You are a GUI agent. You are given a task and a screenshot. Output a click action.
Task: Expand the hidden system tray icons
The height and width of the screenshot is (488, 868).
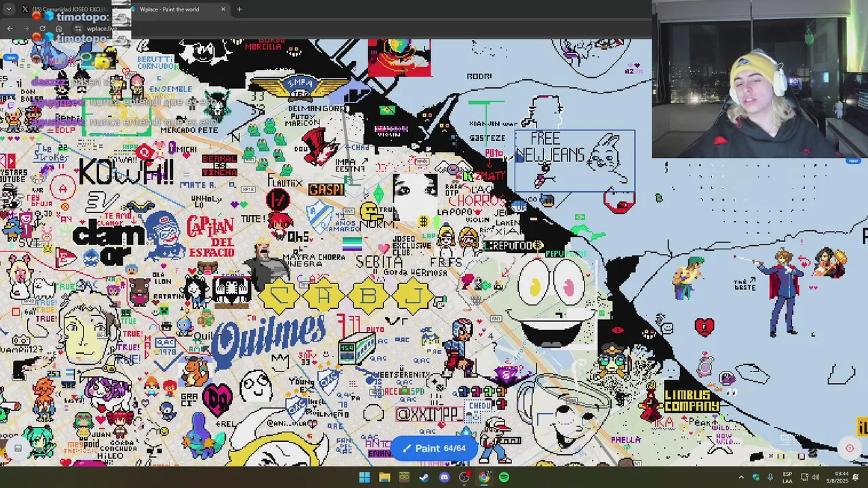pyautogui.click(x=741, y=477)
